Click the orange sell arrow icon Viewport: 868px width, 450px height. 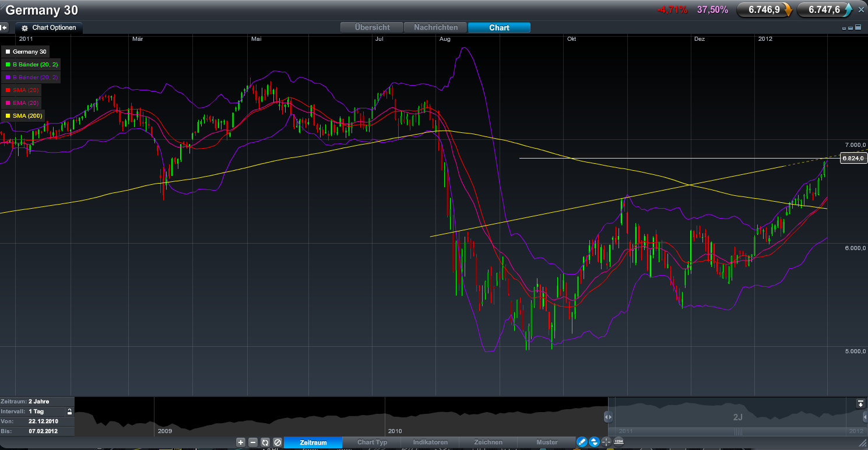click(x=788, y=9)
